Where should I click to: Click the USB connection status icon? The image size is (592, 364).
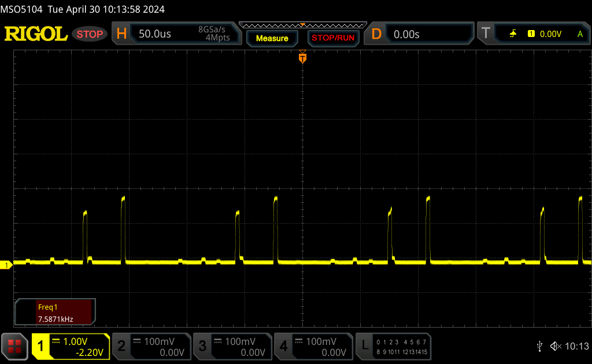539,346
